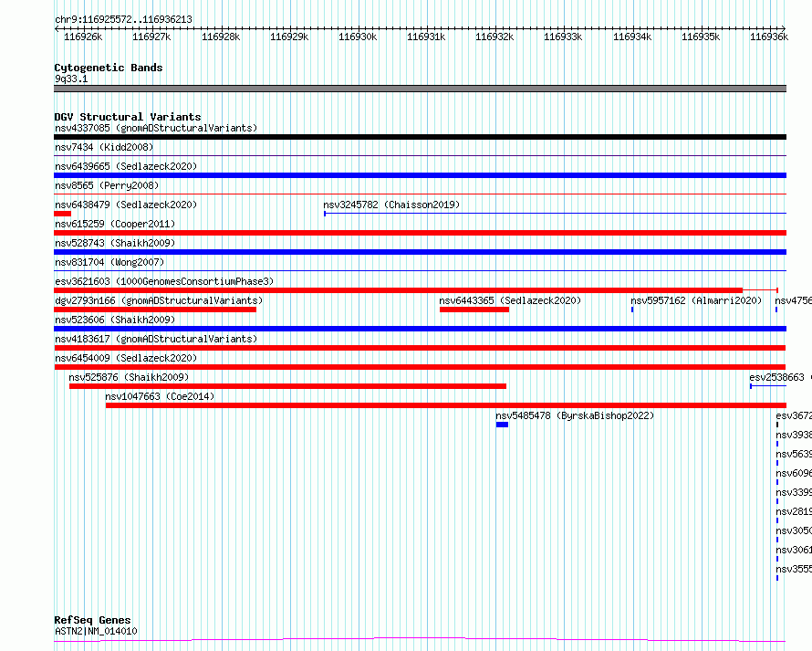The image size is (812, 651).
Task: Click the 116934k ruler position label
Action: 631,37
